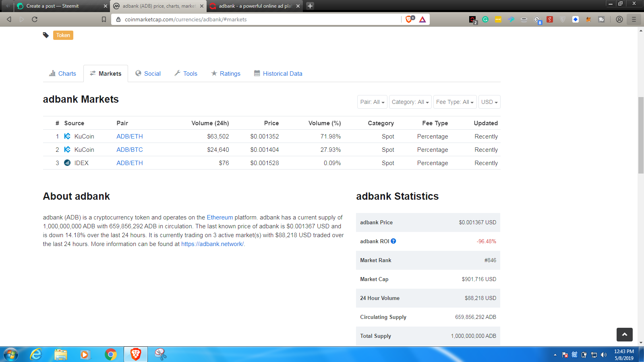Viewport: 644px width, 362px height.
Task: Adjust volume from the system tray speaker
Action: tap(603, 355)
